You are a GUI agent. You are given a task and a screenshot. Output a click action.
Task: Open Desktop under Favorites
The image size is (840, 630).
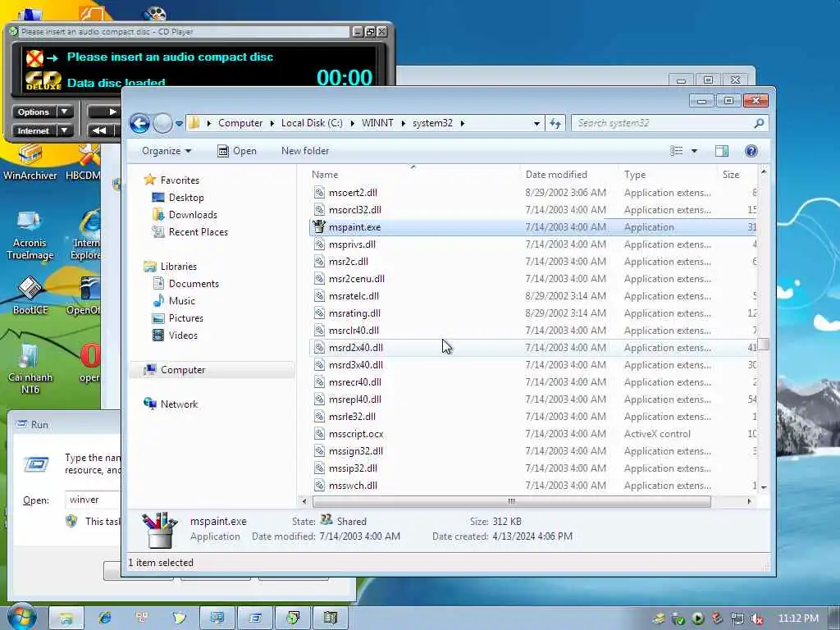pos(186,198)
